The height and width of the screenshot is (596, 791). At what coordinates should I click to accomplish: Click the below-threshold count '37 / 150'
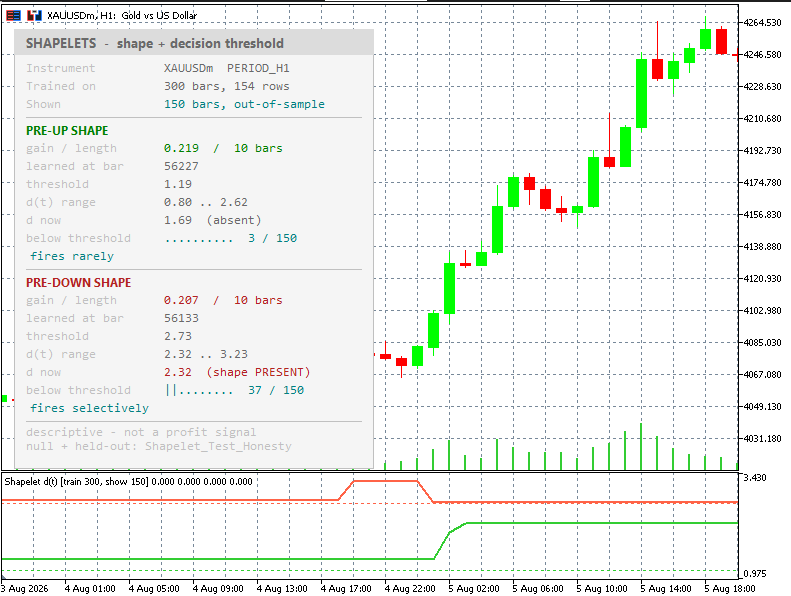pyautogui.click(x=276, y=390)
